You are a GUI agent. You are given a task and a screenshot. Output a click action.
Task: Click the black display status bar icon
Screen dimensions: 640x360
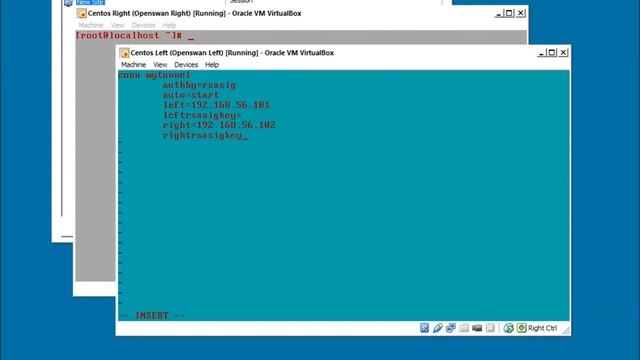click(x=477, y=328)
